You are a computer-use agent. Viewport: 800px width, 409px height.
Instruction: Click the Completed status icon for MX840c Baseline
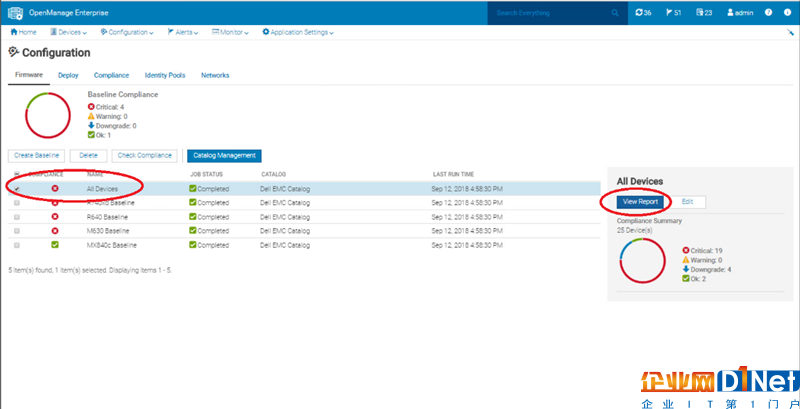point(193,245)
